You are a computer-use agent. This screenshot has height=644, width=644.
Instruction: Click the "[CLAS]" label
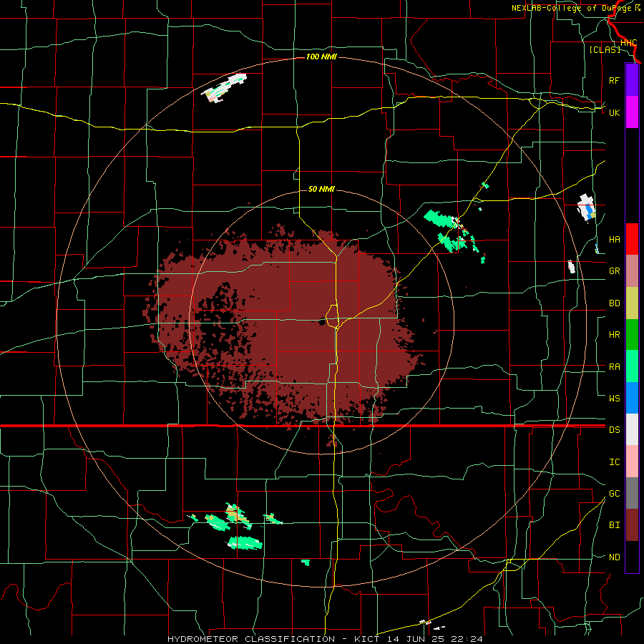(605, 49)
